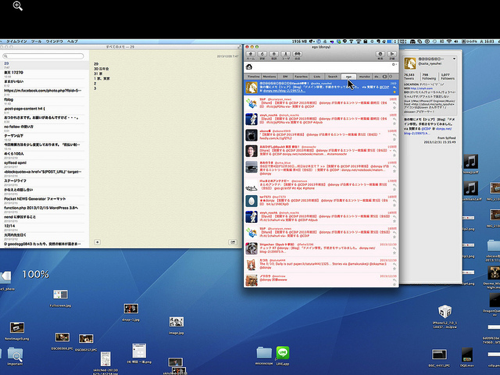
Task: Click the ホーム toolbar button in Twitter client
Action: (x=251, y=54)
